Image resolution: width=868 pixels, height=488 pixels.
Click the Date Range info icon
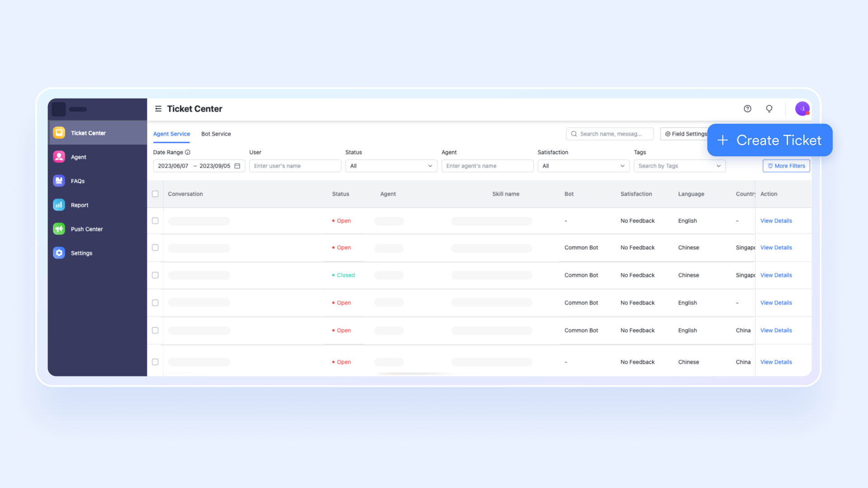[x=188, y=152]
